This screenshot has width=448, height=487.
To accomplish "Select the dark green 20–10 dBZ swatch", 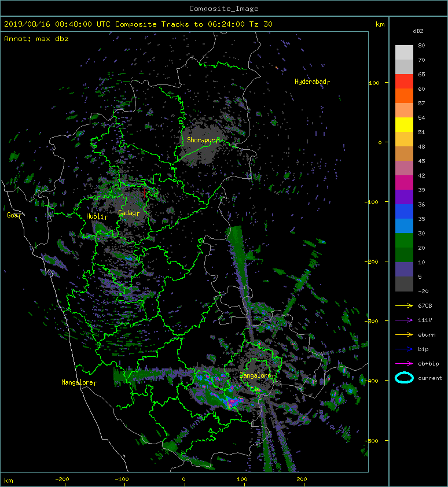I will 404,254.
